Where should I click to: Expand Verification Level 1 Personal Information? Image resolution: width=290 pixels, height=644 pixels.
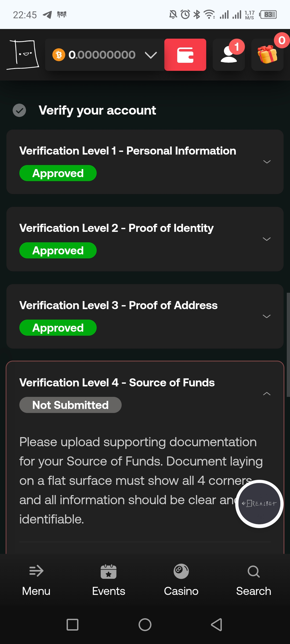point(267,162)
